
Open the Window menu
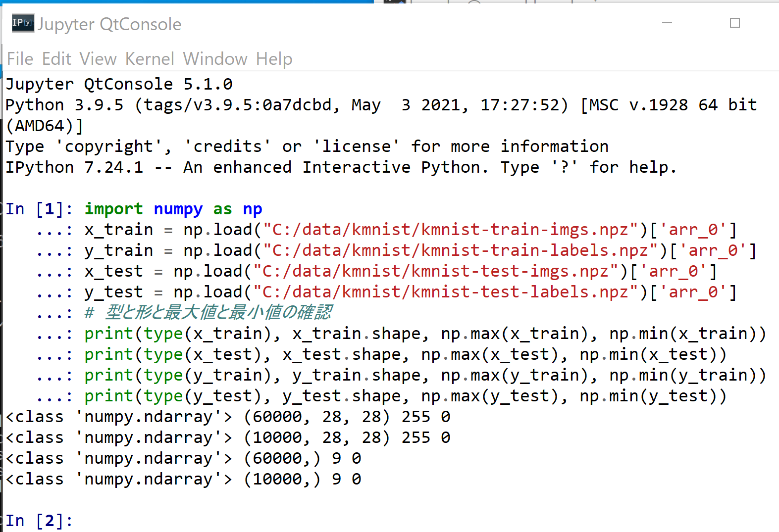215,59
